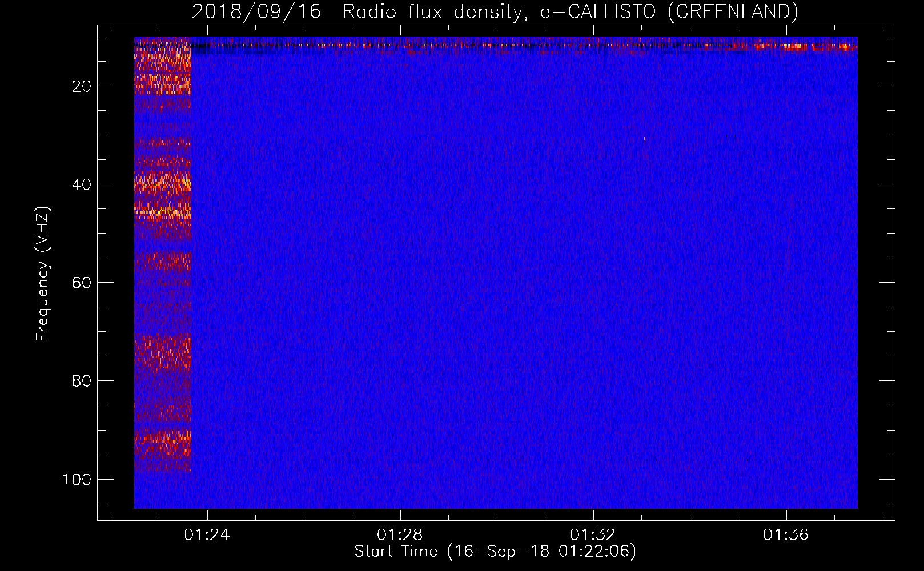Click the 01:32 time tick label
Viewport: 924px width, 571px height.
coord(593,535)
